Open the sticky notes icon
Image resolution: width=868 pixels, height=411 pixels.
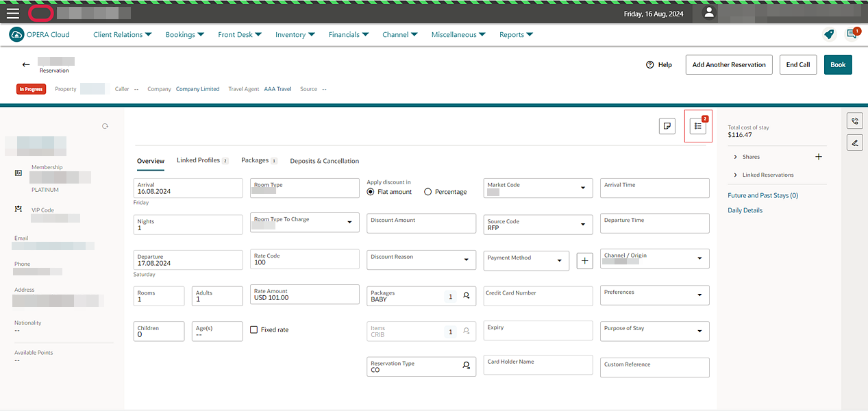(667, 126)
